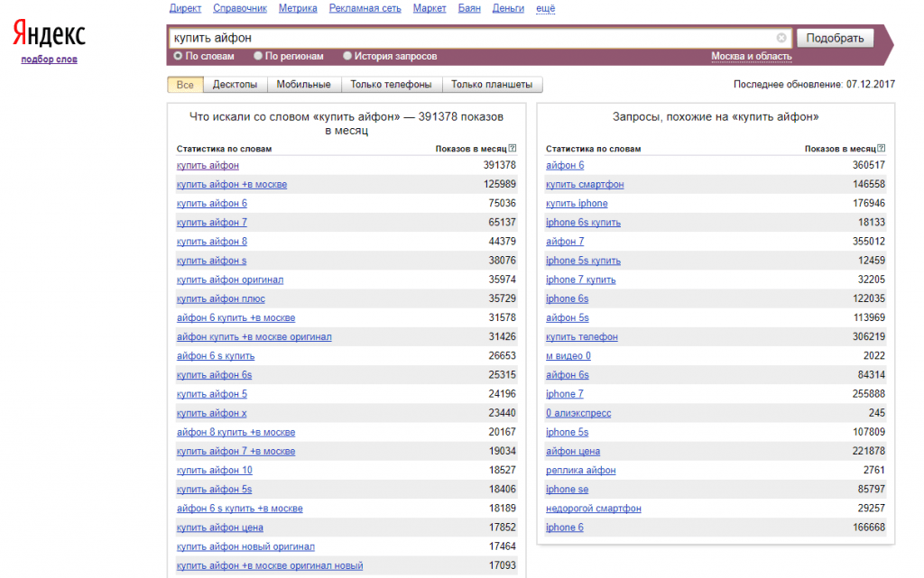Select the 'По словам' radio button
This screenshot has width=924, height=578.
[x=178, y=56]
